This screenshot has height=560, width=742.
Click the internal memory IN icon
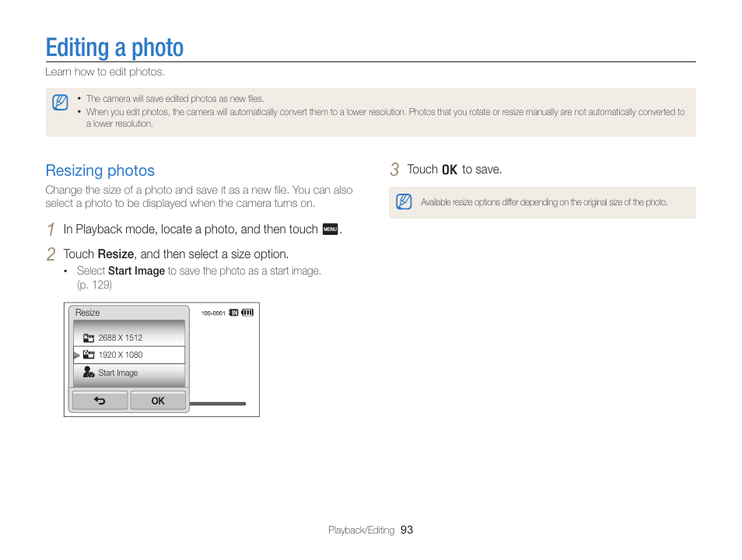click(234, 313)
